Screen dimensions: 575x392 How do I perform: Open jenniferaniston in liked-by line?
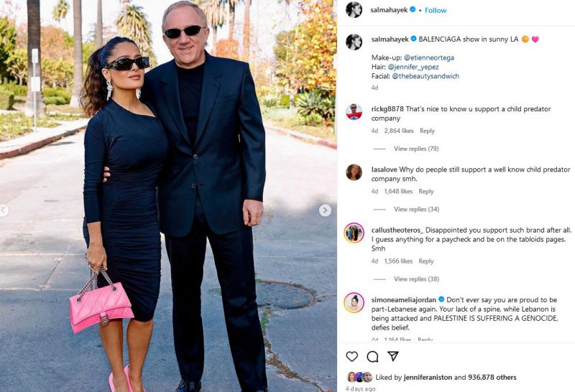[428, 377]
